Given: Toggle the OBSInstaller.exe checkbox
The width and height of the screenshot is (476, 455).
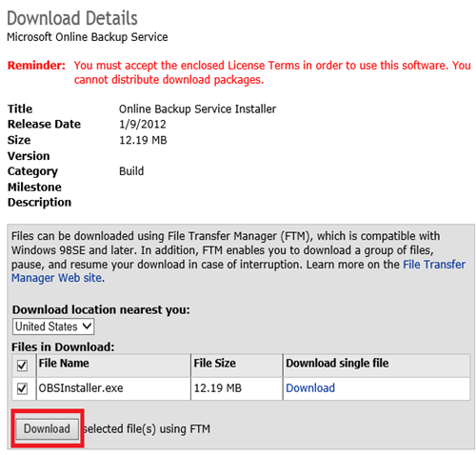Looking at the screenshot, I should (22, 388).
